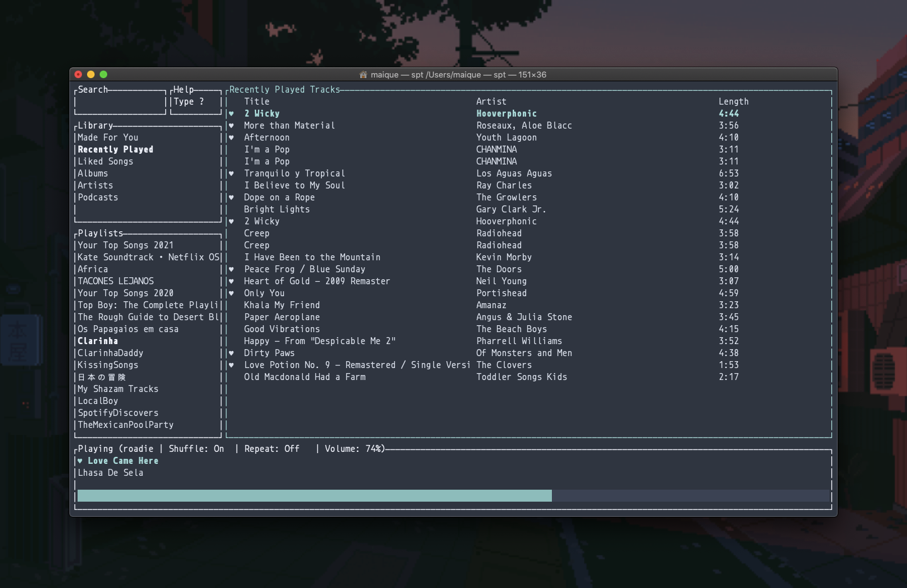Collapse the Playlists section
907x588 pixels.
tap(99, 233)
